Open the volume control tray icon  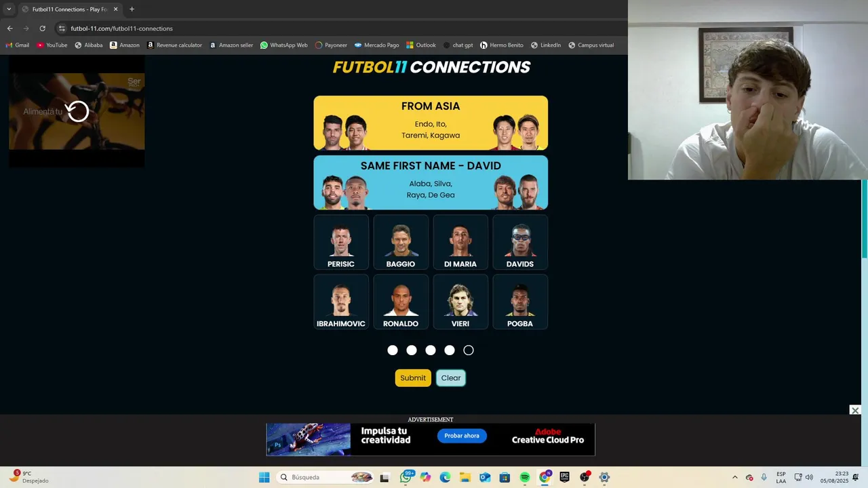pyautogui.click(x=809, y=477)
